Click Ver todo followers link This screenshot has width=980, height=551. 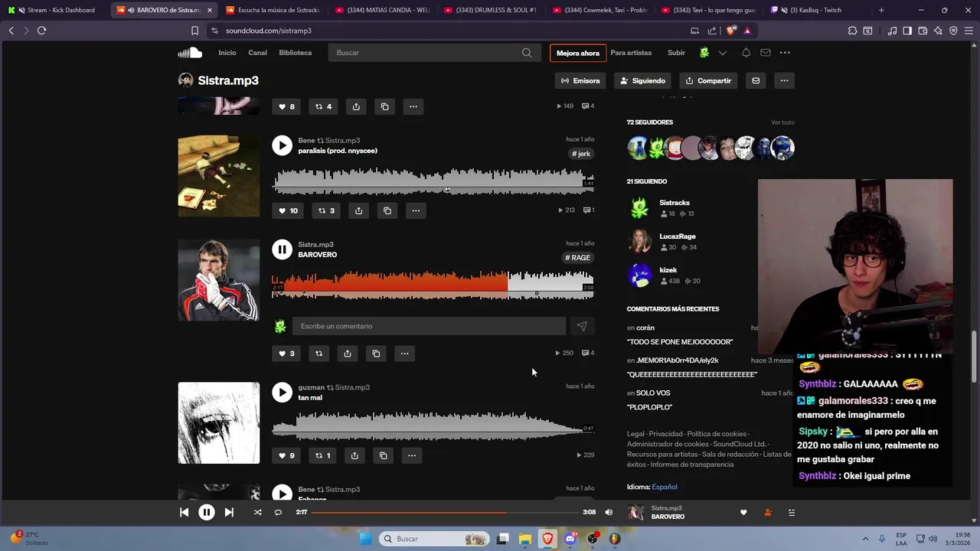pos(782,122)
